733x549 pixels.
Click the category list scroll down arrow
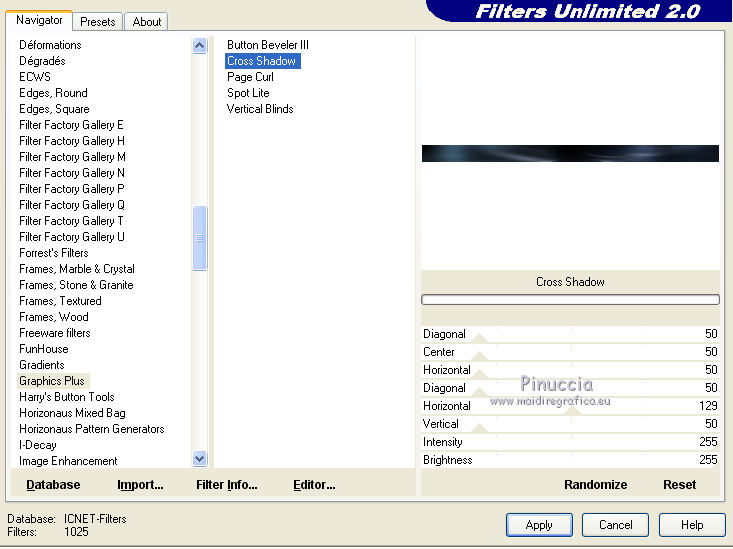click(200, 459)
